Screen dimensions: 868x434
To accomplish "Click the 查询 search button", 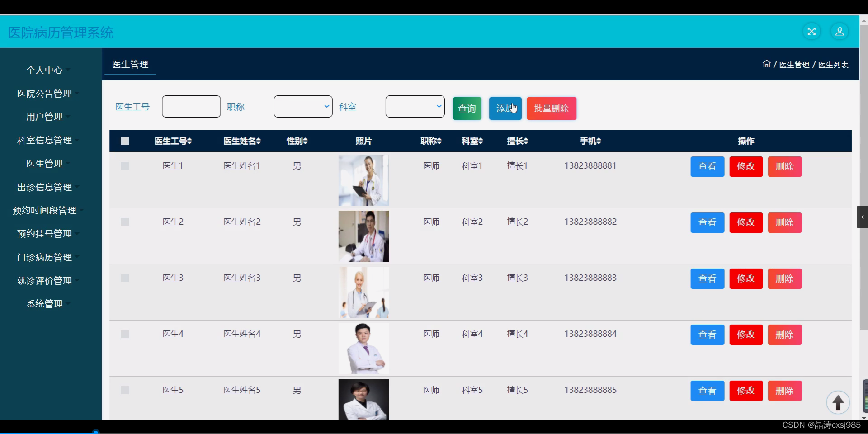I will click(467, 108).
